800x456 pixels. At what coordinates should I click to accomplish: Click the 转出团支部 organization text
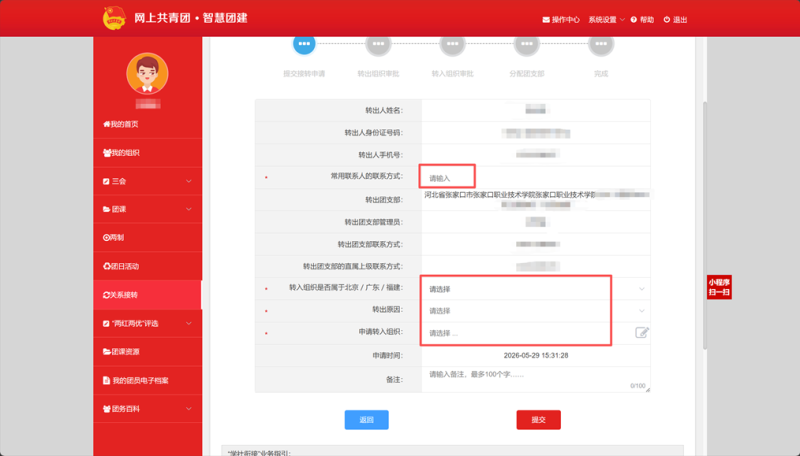tap(537, 199)
